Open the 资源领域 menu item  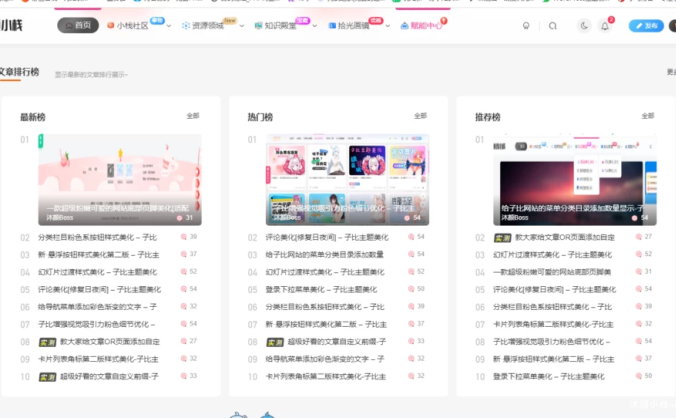(208, 26)
